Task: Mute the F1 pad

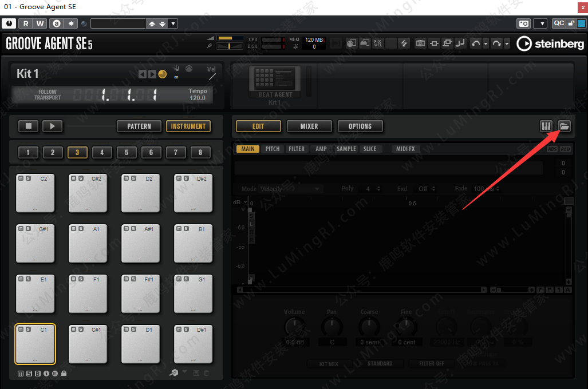Action: [74, 279]
